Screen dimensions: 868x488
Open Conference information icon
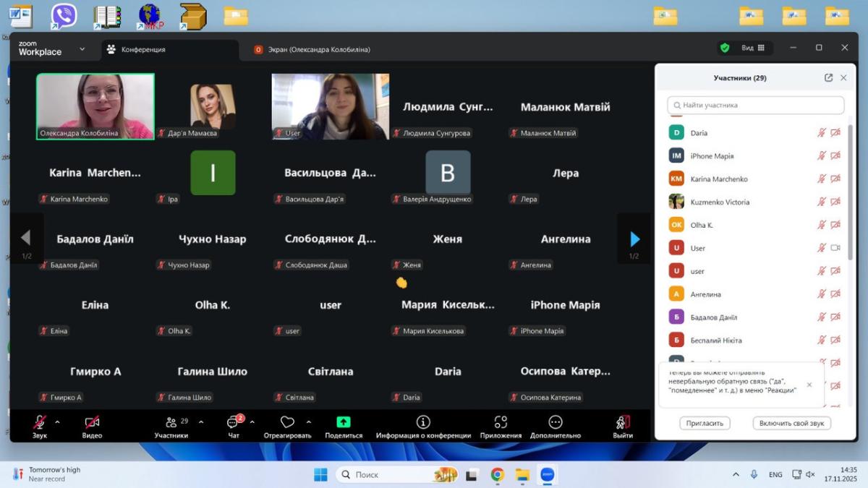point(423,422)
